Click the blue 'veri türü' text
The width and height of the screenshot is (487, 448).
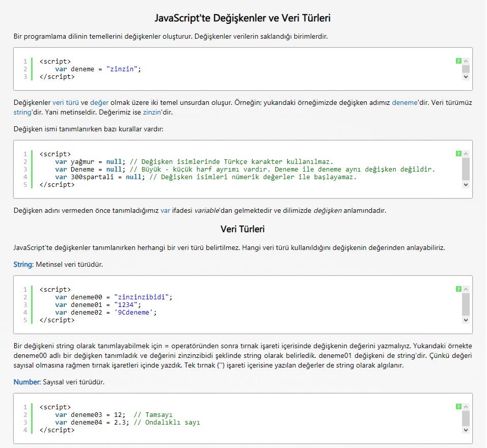pyautogui.click(x=66, y=102)
